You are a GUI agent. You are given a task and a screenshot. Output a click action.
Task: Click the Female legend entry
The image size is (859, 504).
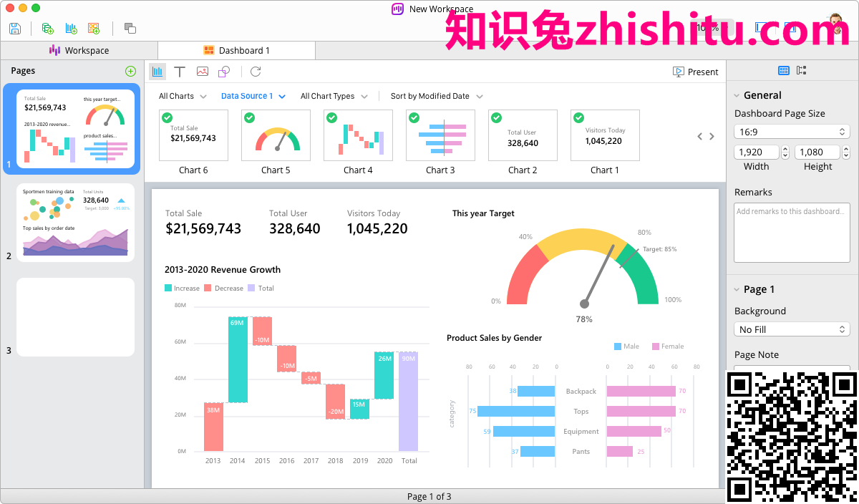pyautogui.click(x=668, y=346)
